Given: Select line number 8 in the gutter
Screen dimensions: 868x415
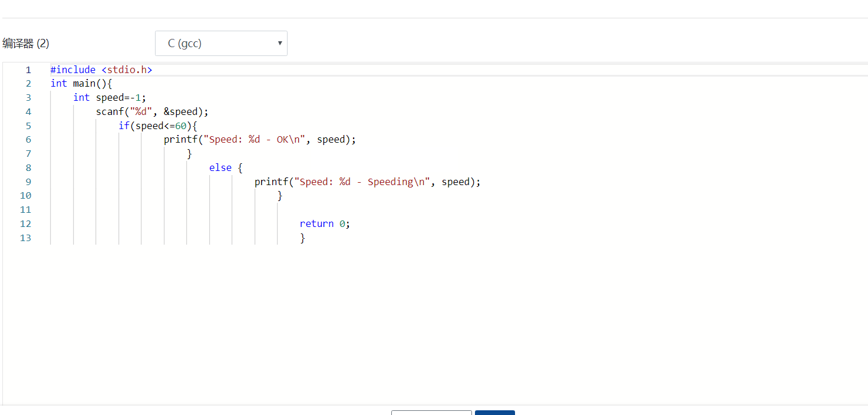Looking at the screenshot, I should click(x=28, y=168).
